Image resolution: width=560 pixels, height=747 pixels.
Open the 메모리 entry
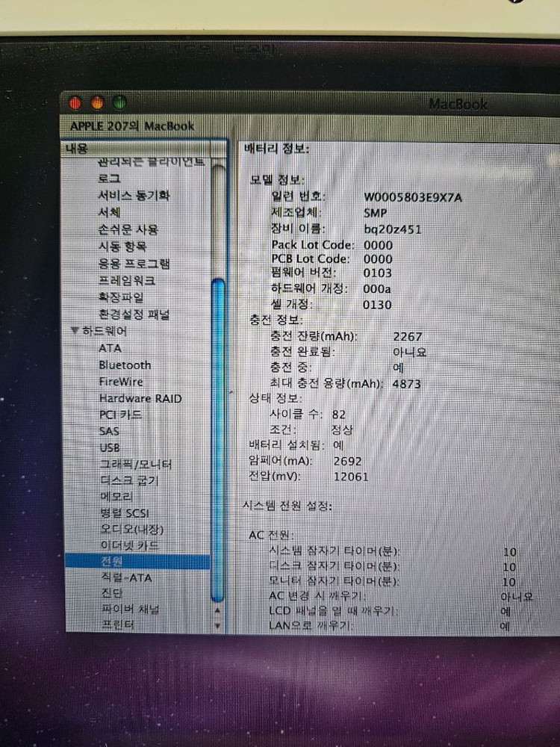pos(116,497)
